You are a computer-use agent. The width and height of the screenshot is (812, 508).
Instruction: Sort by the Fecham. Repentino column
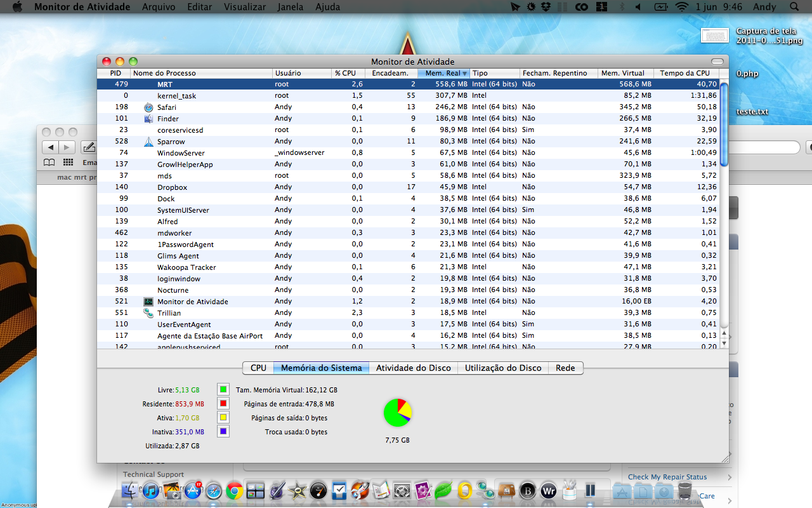[x=559, y=73]
